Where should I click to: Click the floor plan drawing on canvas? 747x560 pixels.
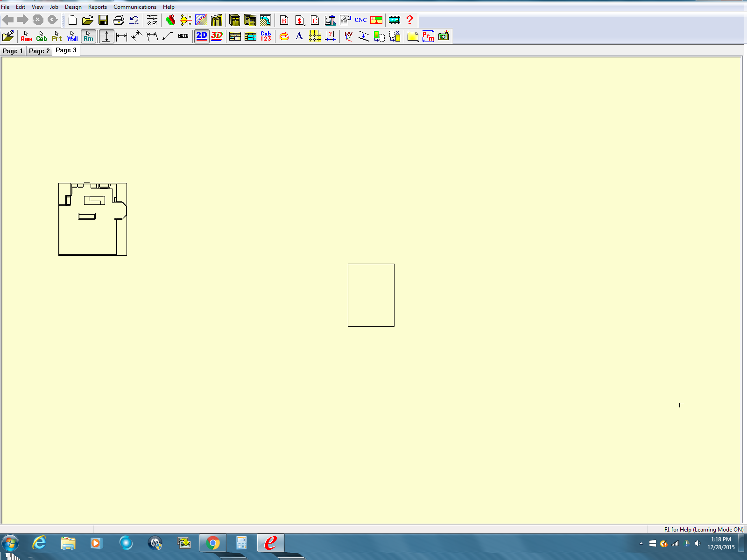[x=92, y=219]
